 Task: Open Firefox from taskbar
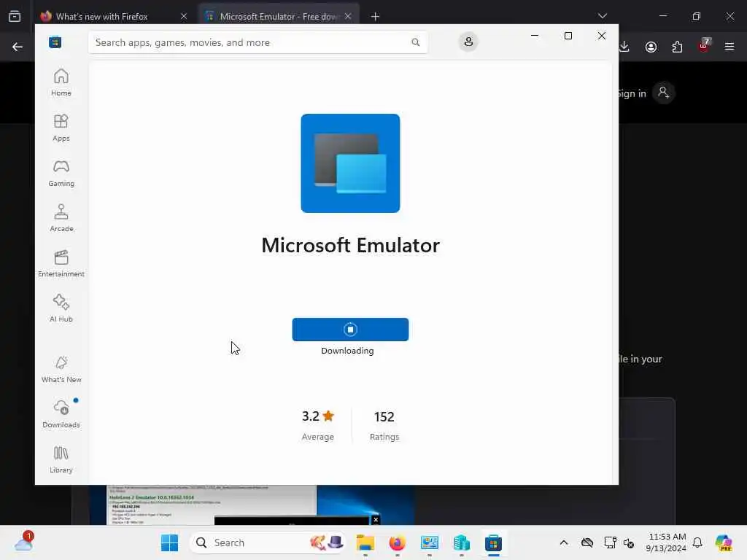click(398, 542)
